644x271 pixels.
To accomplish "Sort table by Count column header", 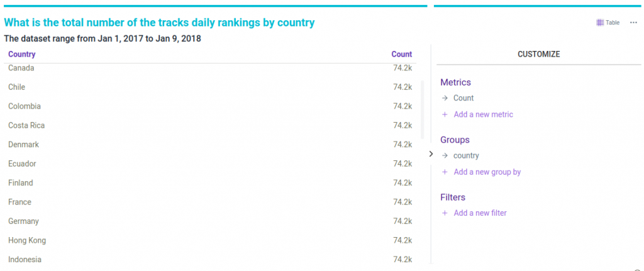I will (401, 54).
